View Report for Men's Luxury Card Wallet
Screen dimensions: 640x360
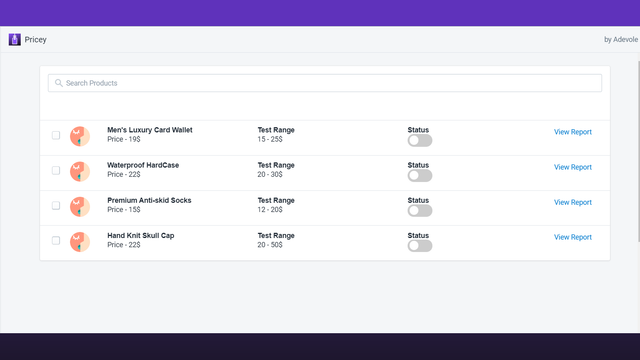coord(573,132)
